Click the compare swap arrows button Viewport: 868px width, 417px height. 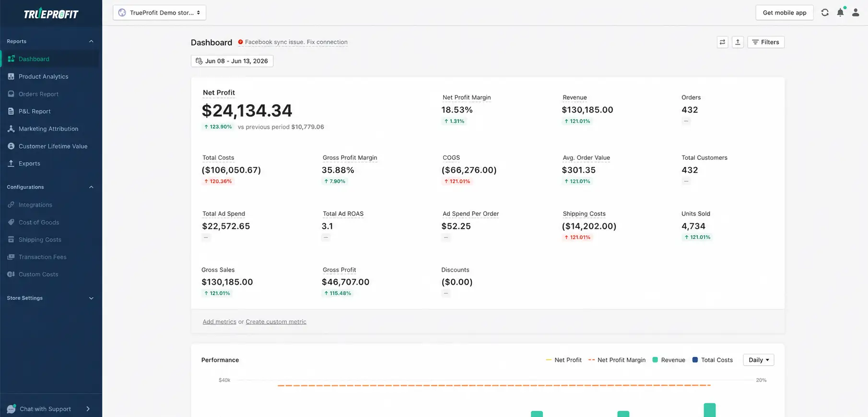722,42
